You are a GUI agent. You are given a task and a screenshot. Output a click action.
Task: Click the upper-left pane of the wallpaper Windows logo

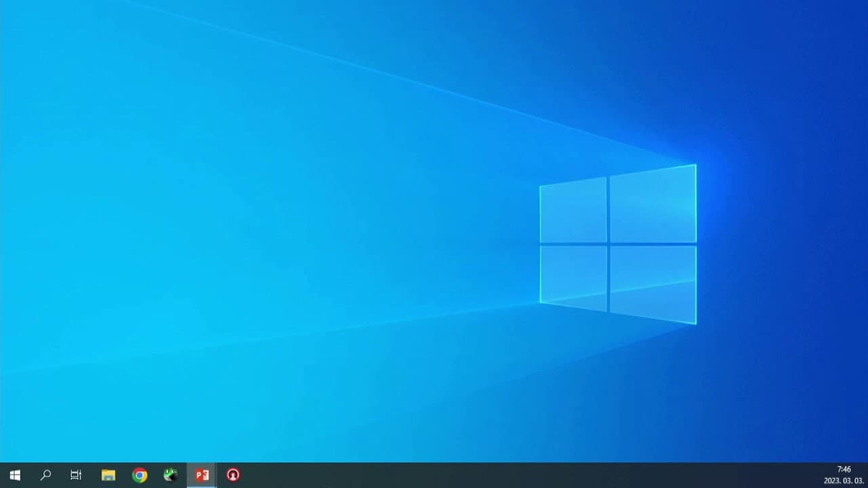point(574,211)
